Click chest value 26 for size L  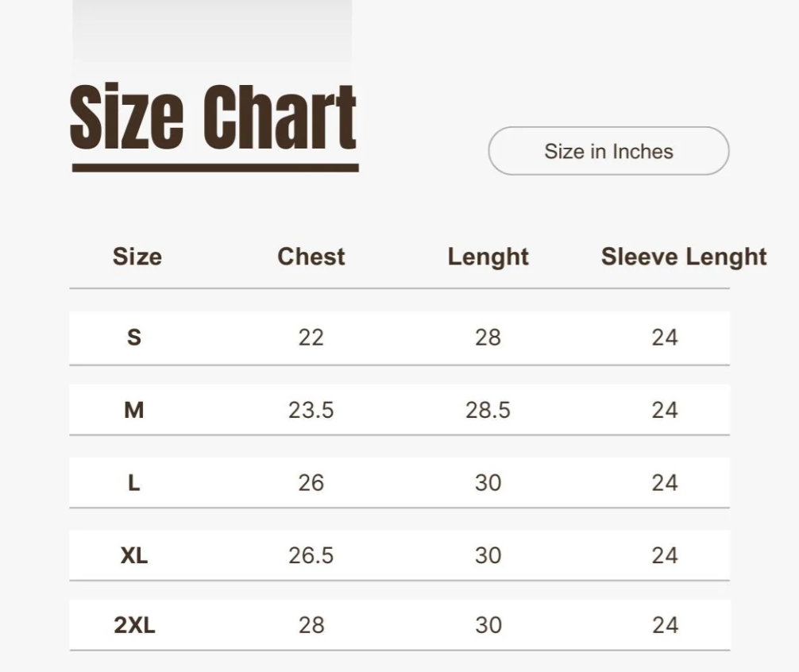[311, 482]
